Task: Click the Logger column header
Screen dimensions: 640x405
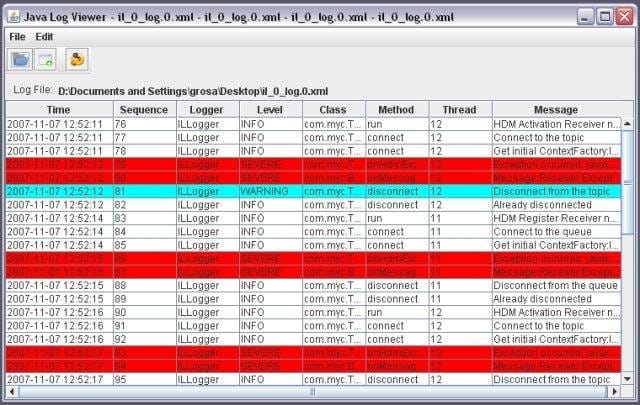Action: [x=207, y=110]
